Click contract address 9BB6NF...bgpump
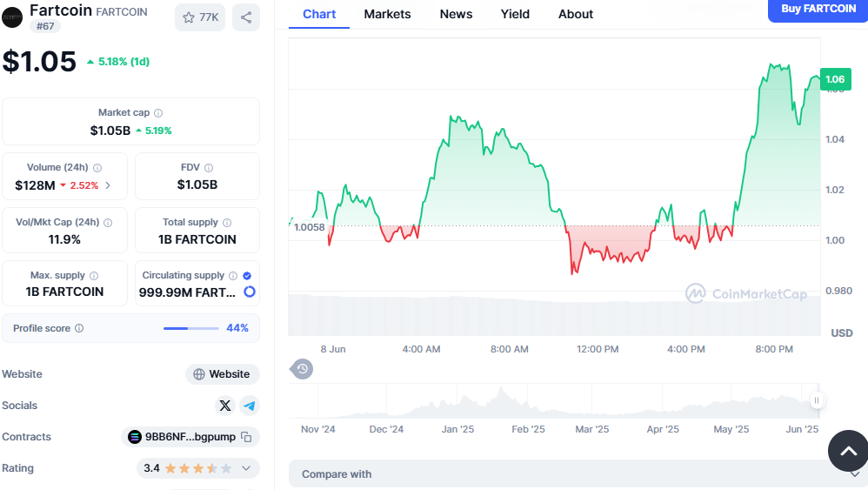The image size is (868, 490). [190, 437]
